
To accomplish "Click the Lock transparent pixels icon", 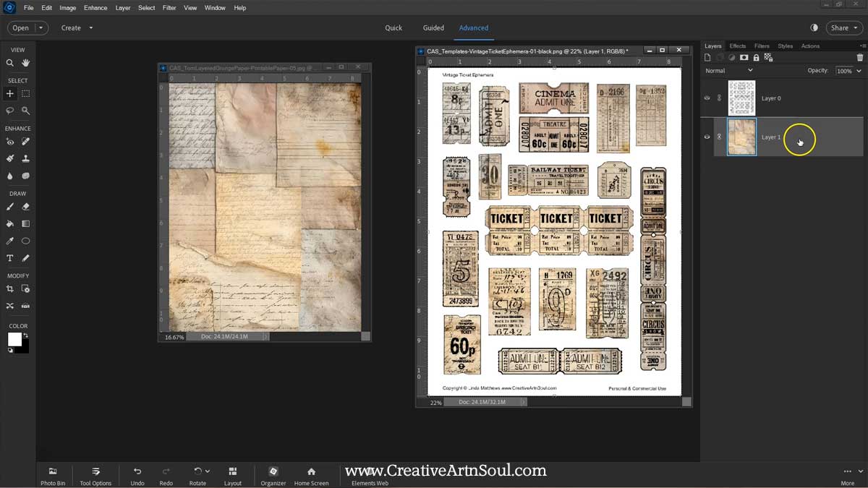I will [x=768, y=58].
